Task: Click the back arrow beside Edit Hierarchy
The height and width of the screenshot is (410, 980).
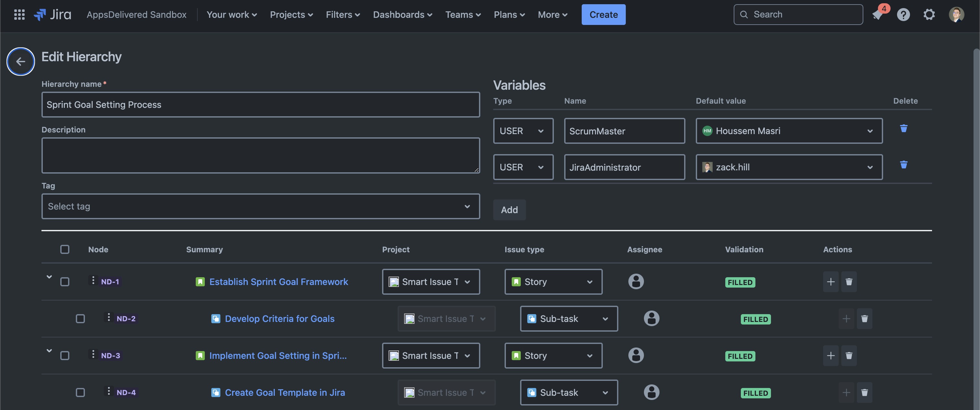Action: [x=20, y=61]
